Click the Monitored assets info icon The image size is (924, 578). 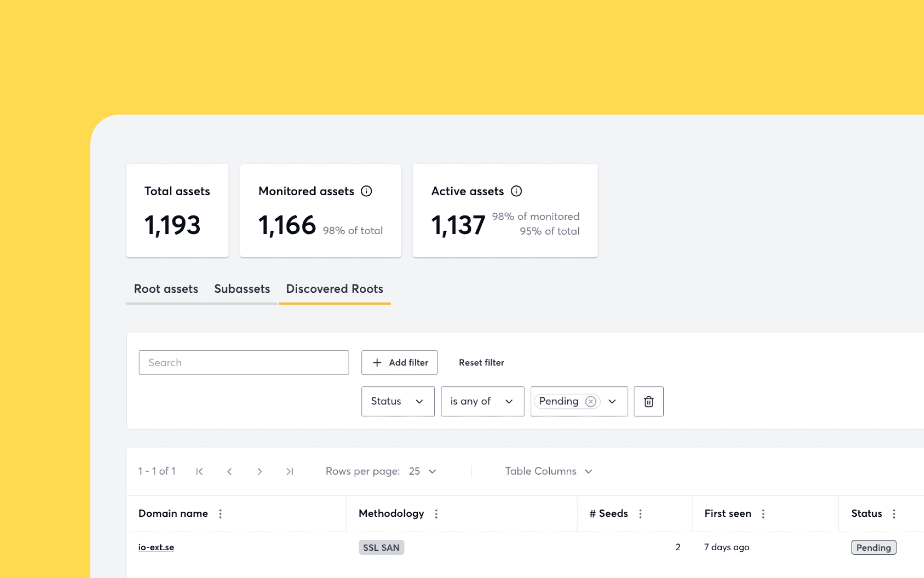click(366, 191)
